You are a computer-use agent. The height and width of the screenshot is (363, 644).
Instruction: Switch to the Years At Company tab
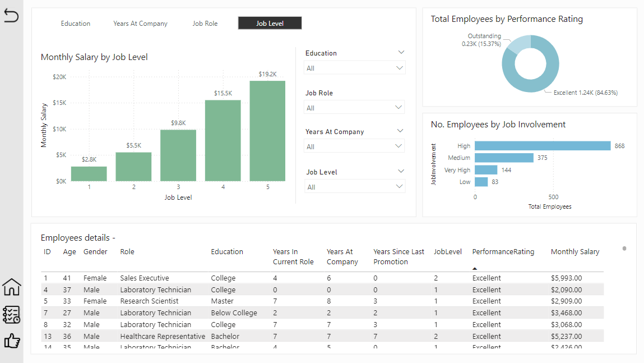(x=140, y=24)
